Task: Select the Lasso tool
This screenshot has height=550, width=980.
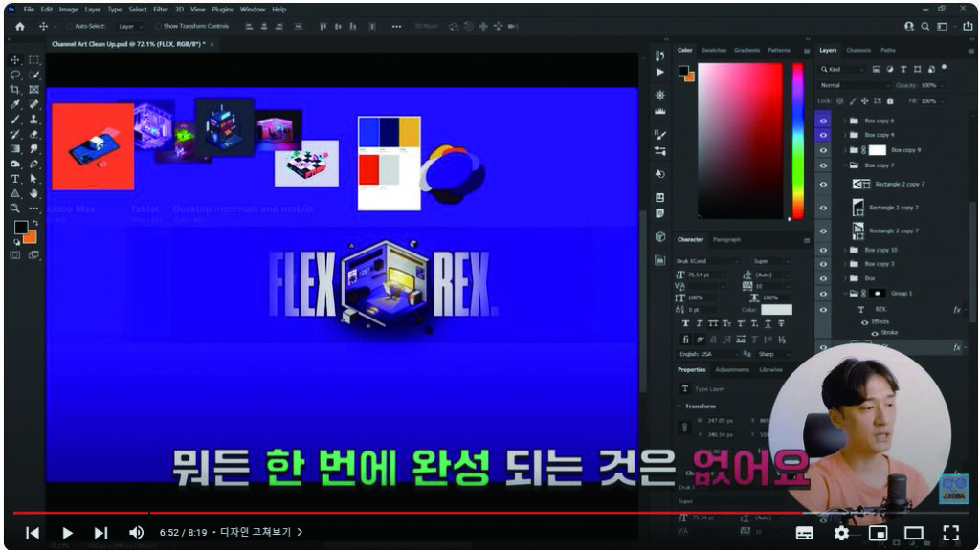Action: 15,75
